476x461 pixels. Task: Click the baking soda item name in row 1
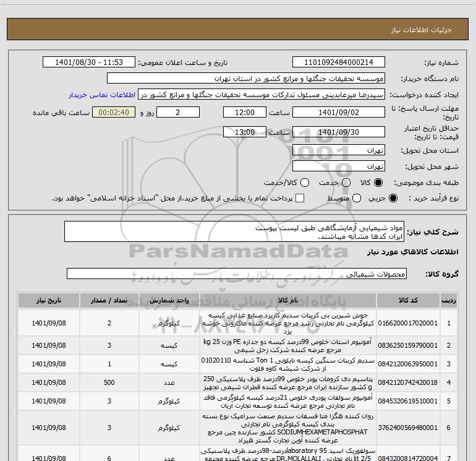point(288,323)
